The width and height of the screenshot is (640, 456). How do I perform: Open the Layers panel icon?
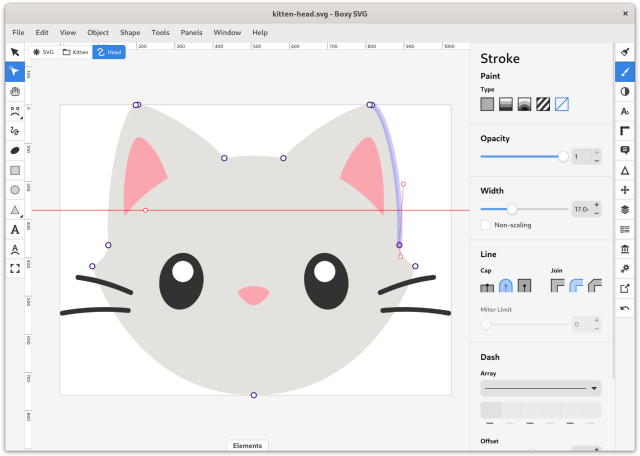coord(625,209)
